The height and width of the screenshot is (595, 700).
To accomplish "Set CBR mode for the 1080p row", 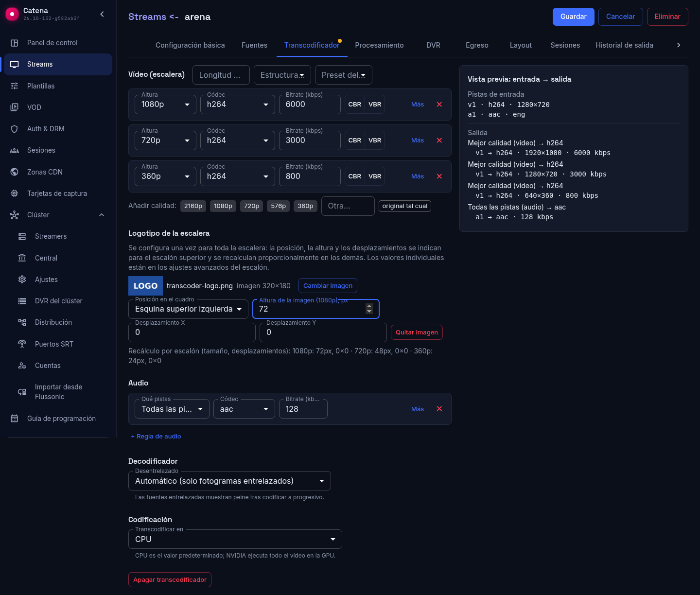I will (355, 105).
